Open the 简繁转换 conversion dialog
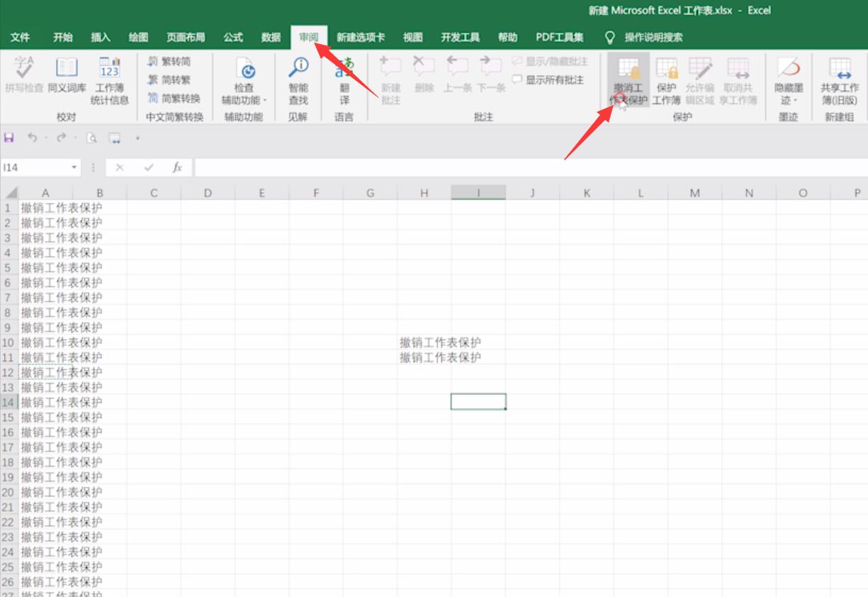The height and width of the screenshot is (597, 868). coord(174,99)
